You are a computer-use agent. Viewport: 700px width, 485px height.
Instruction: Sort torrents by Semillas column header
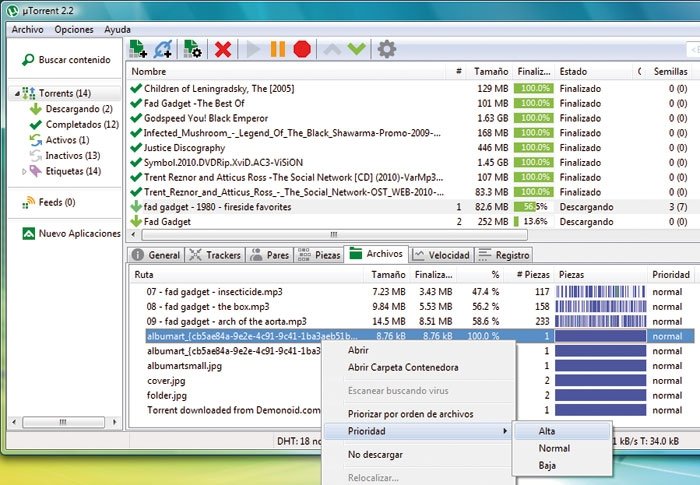[670, 71]
